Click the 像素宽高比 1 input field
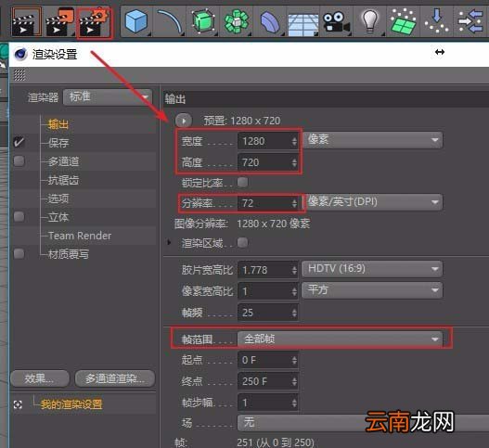489x448 pixels. 268,291
